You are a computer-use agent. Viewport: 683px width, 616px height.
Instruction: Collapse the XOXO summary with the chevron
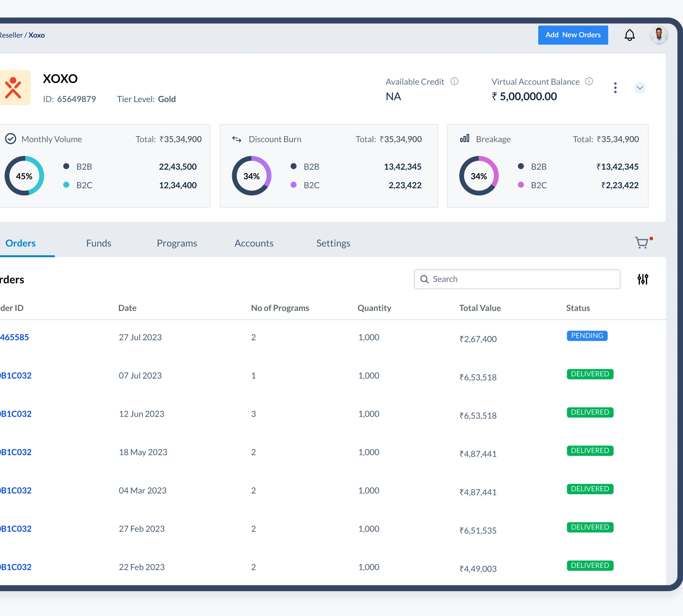(x=639, y=88)
